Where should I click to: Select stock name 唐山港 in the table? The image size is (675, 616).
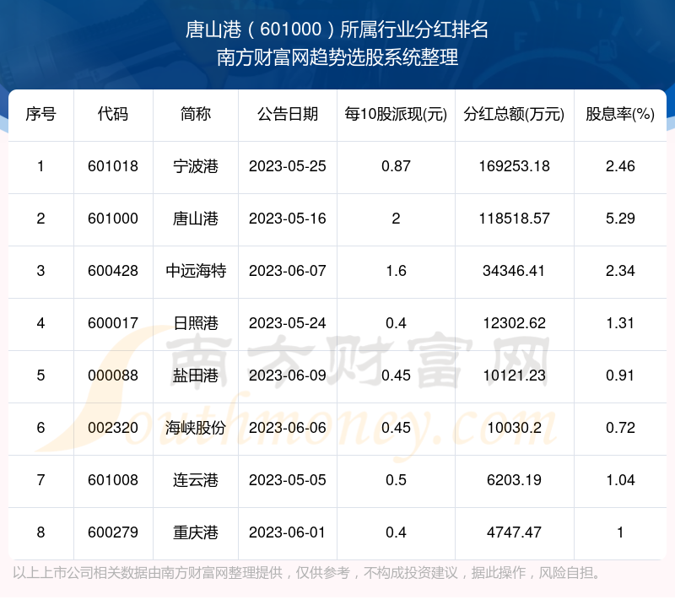click(196, 219)
